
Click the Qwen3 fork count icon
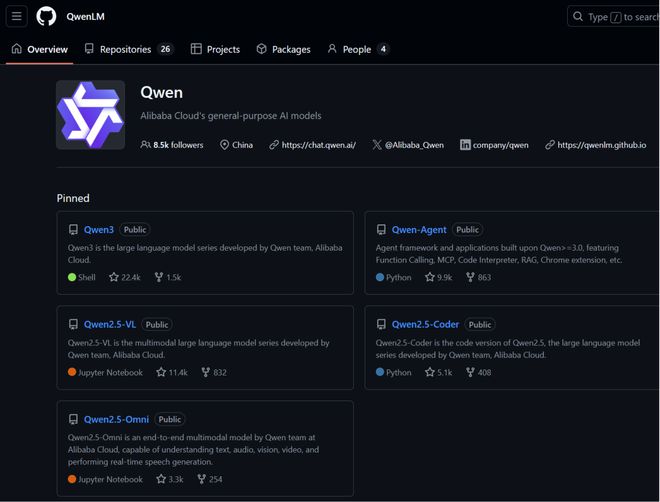[159, 277]
